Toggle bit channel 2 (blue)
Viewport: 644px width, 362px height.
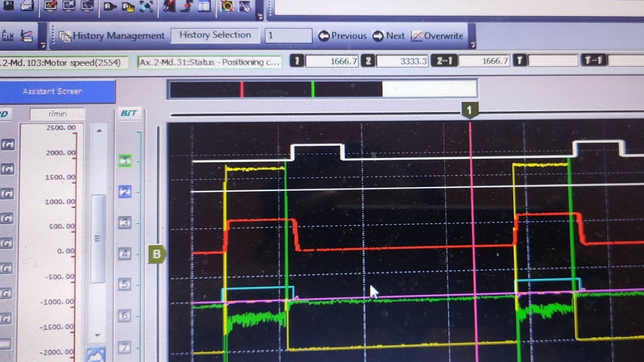pos(125,192)
